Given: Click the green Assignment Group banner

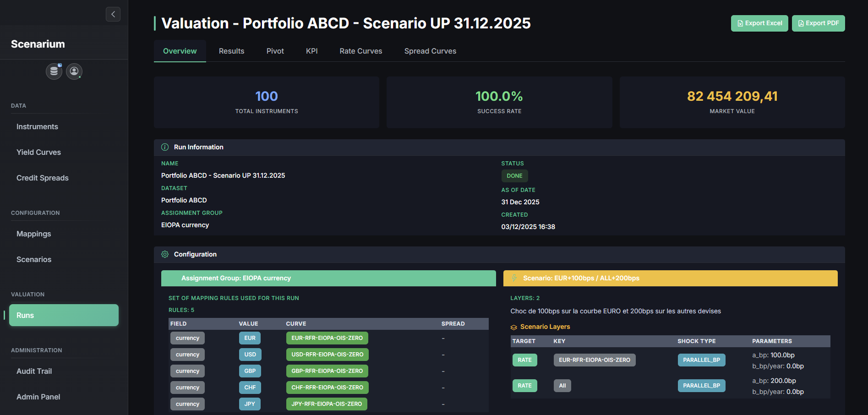Looking at the screenshot, I should point(328,278).
